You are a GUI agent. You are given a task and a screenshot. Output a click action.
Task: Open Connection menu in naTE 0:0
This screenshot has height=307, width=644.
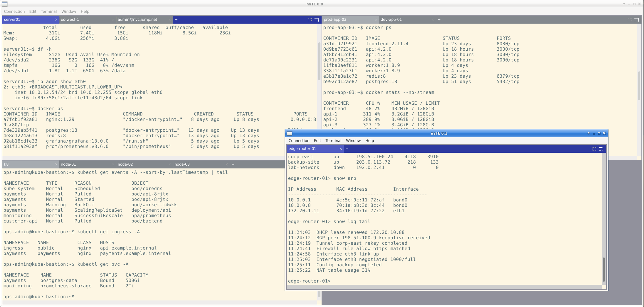[x=14, y=12]
